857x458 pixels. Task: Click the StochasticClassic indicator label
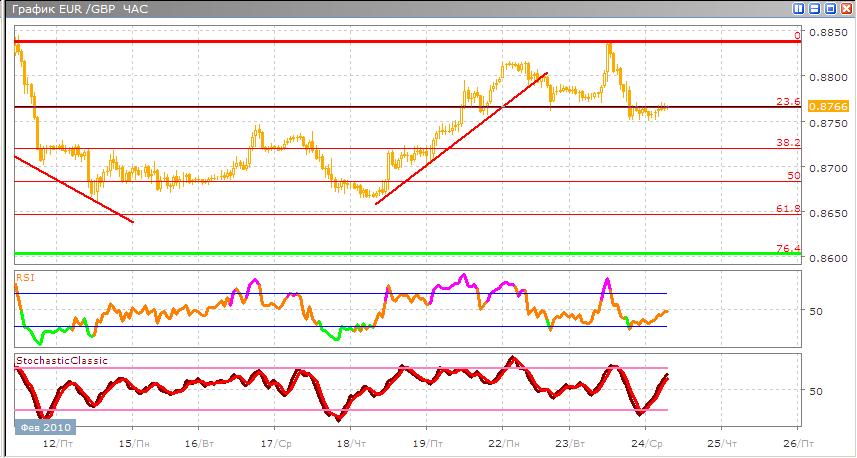click(x=62, y=360)
